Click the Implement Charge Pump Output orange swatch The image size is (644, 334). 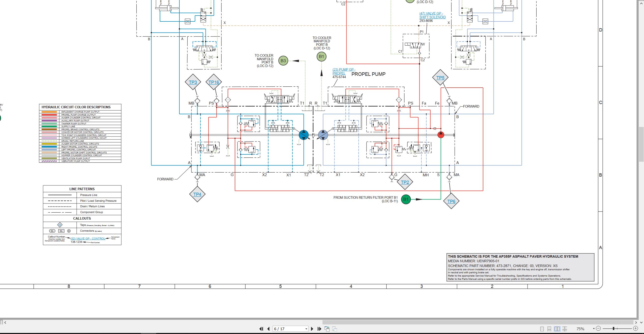(x=49, y=112)
